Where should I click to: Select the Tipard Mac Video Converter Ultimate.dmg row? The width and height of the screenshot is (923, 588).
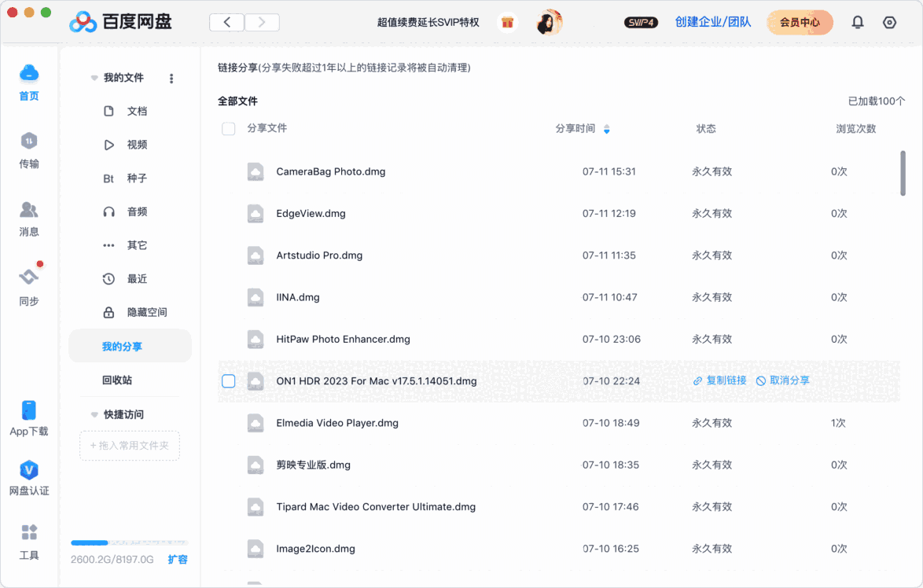[559, 507]
